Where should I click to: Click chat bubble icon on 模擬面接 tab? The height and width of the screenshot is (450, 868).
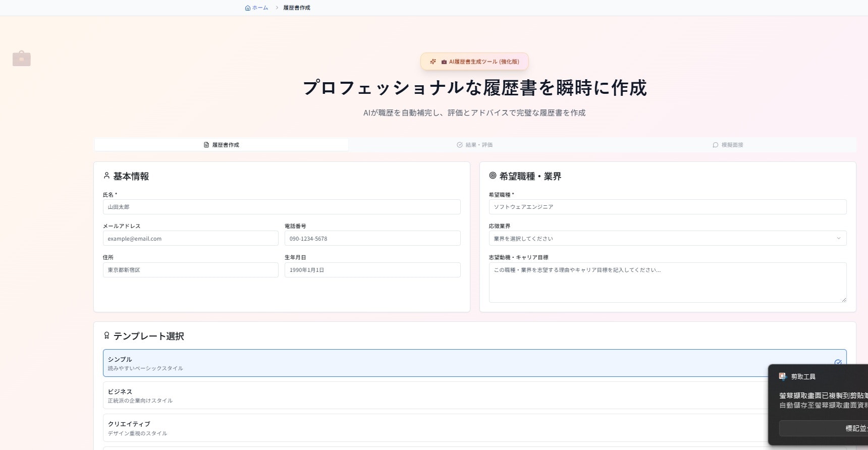[716, 145]
